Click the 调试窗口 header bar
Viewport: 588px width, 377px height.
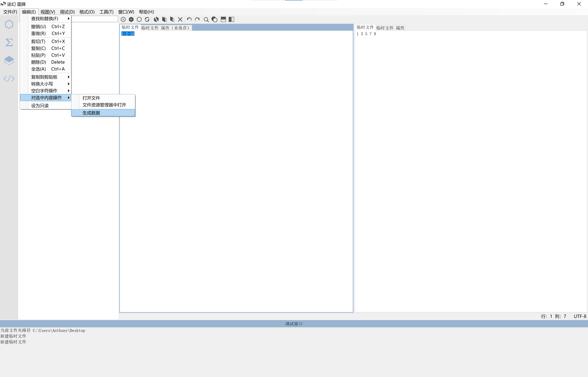coord(294,324)
